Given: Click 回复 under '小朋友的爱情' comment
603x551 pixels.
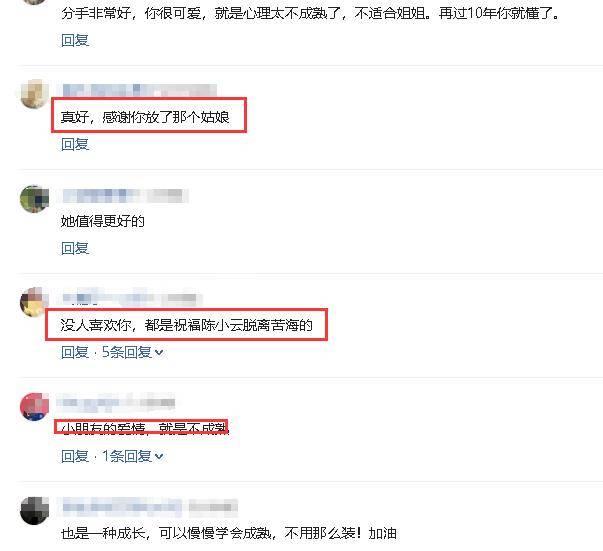Looking at the screenshot, I should (75, 456).
